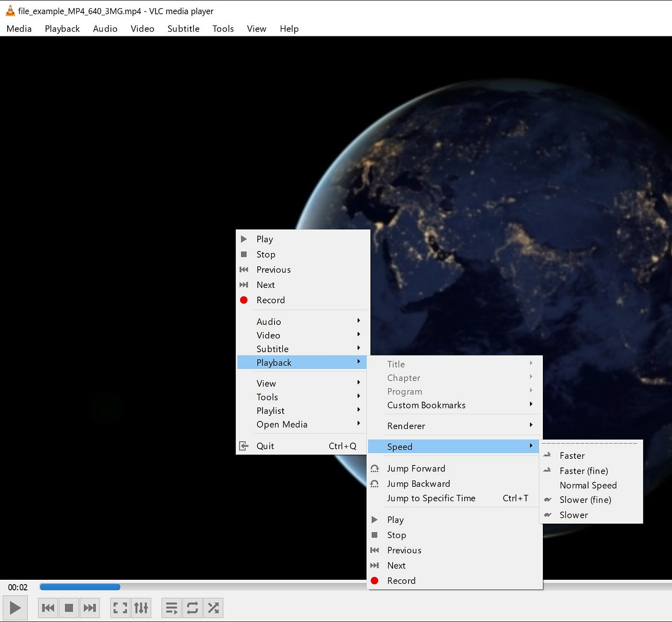Toggle fullscreen video mode icon

click(120, 608)
